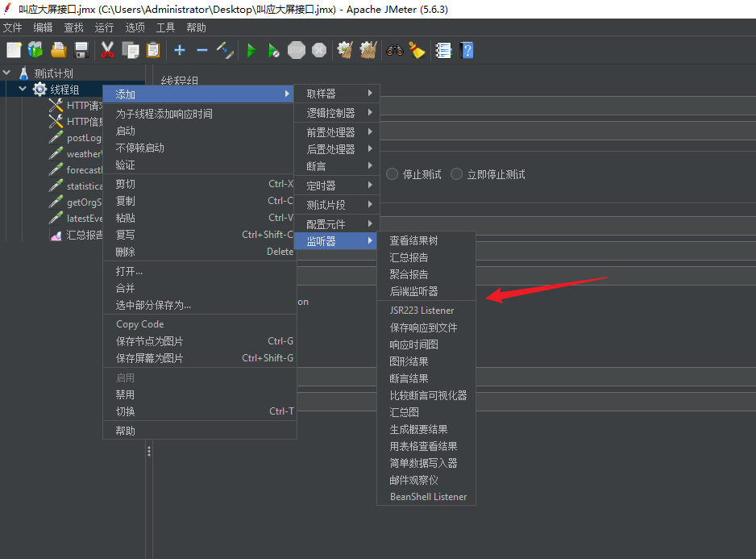Image resolution: width=756 pixels, height=559 pixels.
Task: Collapse the 测试计划 tree node
Action: [6, 73]
